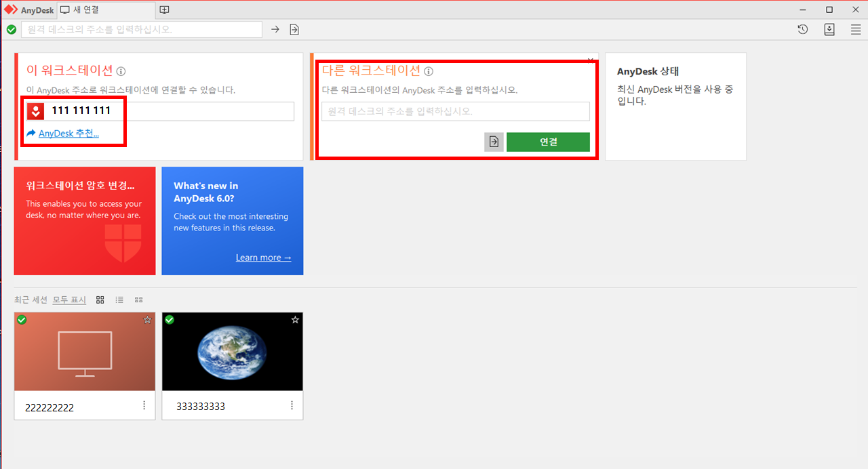Image resolution: width=868 pixels, height=469 pixels.
Task: Click the green connection status check icon
Action: click(11, 29)
